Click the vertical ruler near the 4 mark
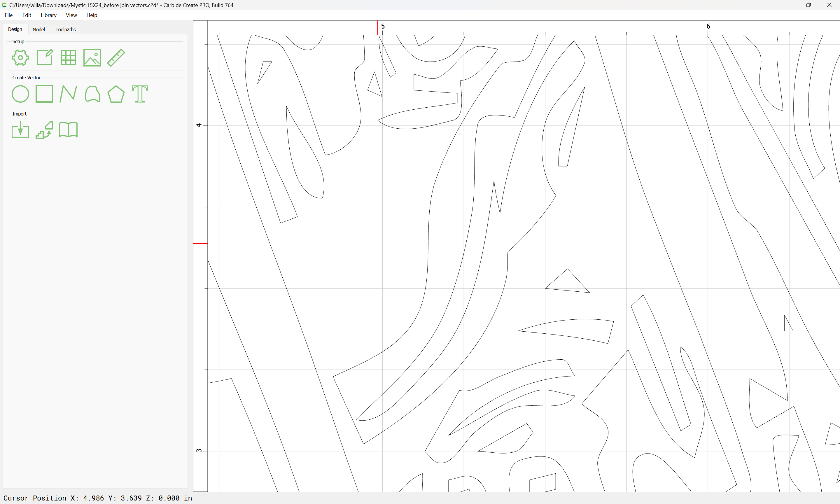Image resolution: width=840 pixels, height=504 pixels. pyautogui.click(x=199, y=125)
